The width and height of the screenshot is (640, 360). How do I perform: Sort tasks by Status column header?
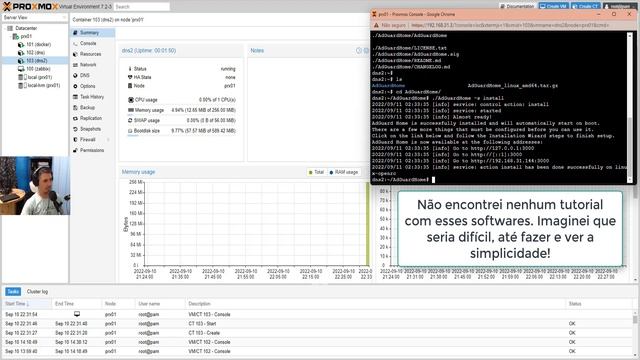tap(599, 304)
